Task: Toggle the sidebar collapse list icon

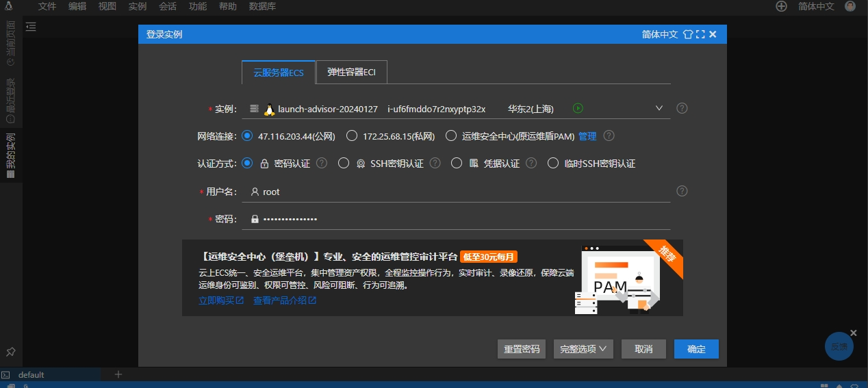Action: 31,27
